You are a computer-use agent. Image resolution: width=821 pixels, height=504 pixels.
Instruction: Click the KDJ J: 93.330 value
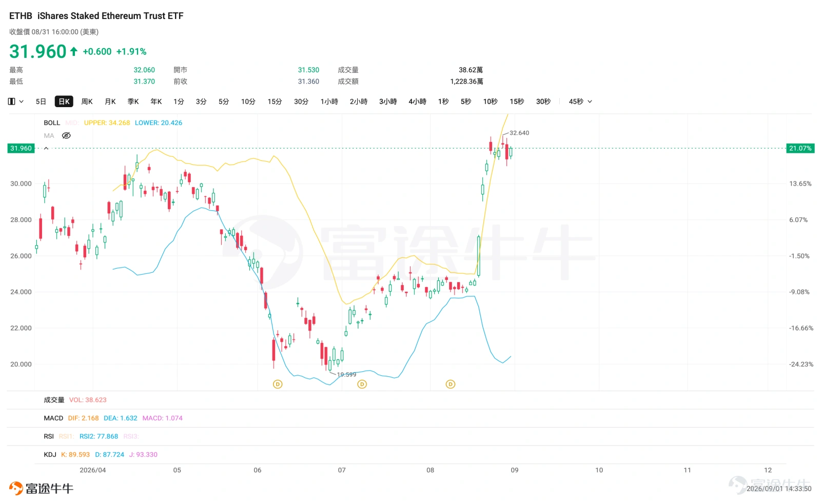143,455
